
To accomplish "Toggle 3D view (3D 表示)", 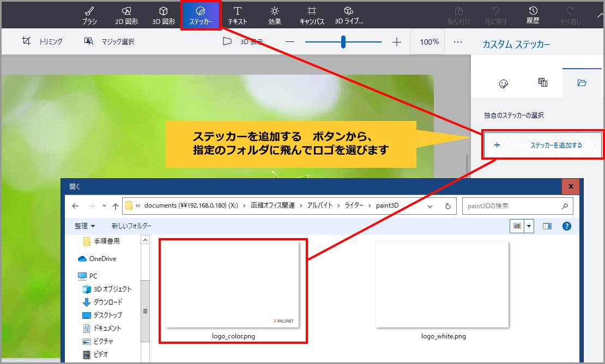I will 243,41.
